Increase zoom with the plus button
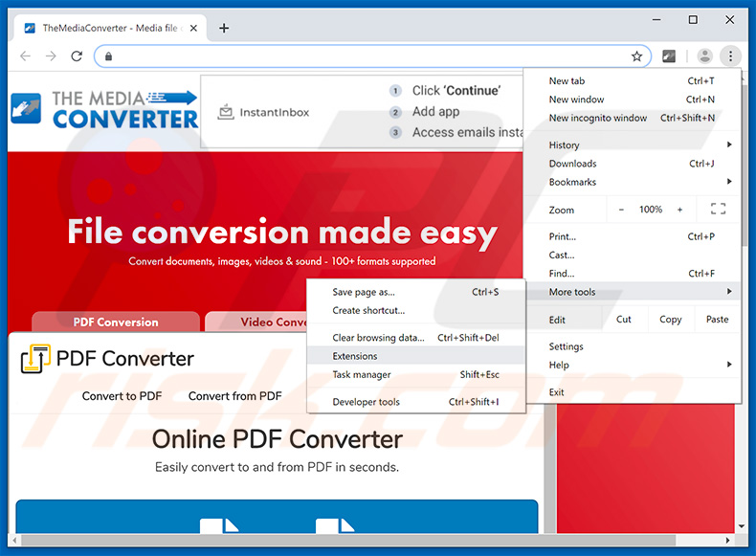Viewport: 756px width, 556px height. pyautogui.click(x=679, y=210)
